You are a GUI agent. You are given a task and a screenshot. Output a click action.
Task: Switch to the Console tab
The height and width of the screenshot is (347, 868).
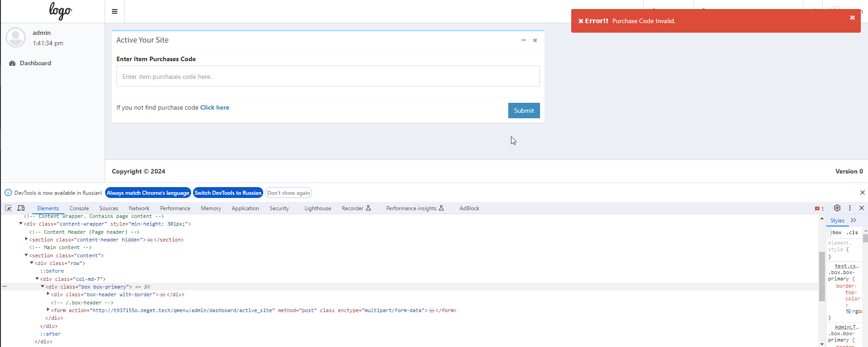click(x=79, y=208)
